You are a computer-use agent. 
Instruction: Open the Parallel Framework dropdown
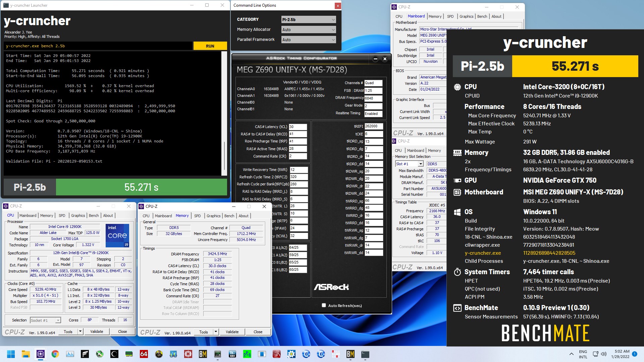tap(308, 40)
